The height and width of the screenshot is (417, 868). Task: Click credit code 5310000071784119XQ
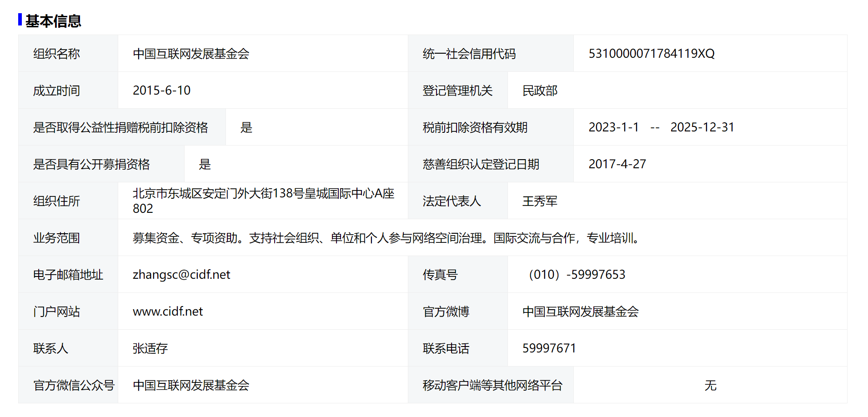click(x=652, y=54)
